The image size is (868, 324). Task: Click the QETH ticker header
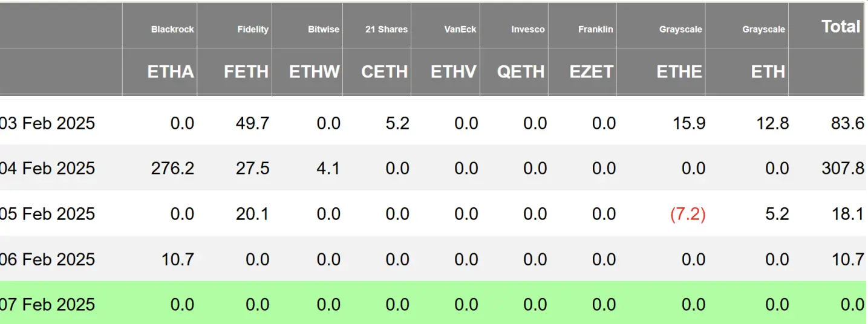521,72
